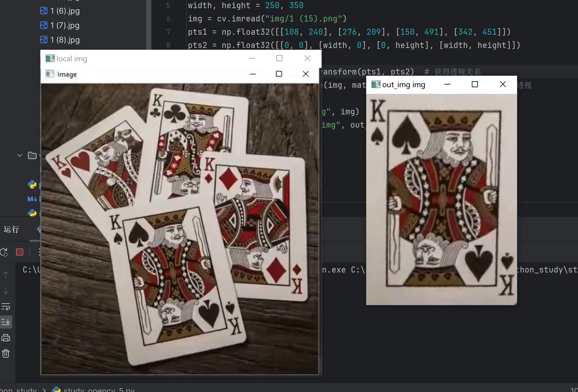
Task: Stop the running process
Action: tap(20, 252)
